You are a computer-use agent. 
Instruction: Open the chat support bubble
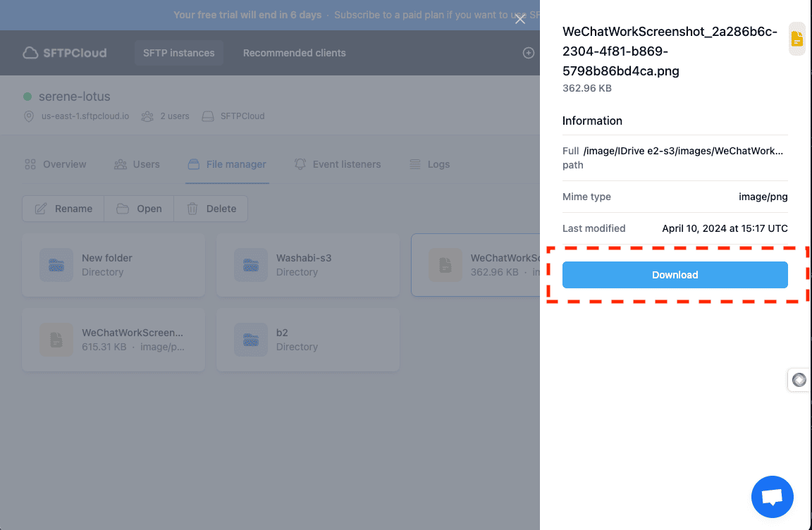(x=772, y=497)
